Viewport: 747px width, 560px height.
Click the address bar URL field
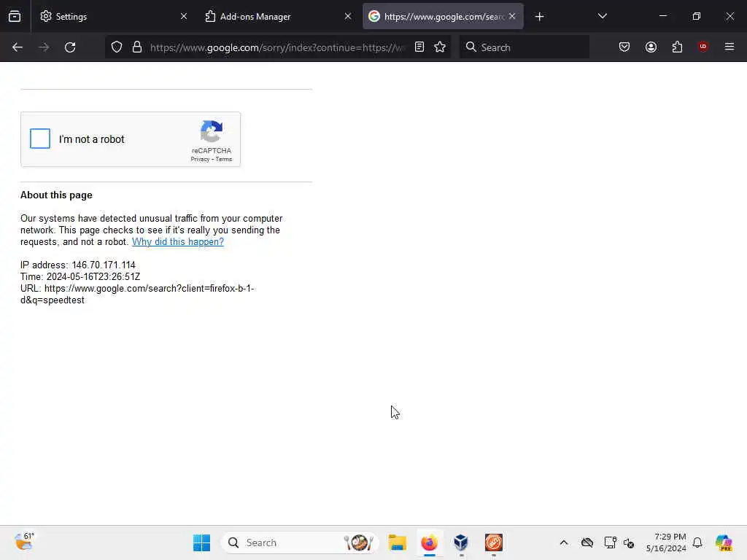(277, 47)
